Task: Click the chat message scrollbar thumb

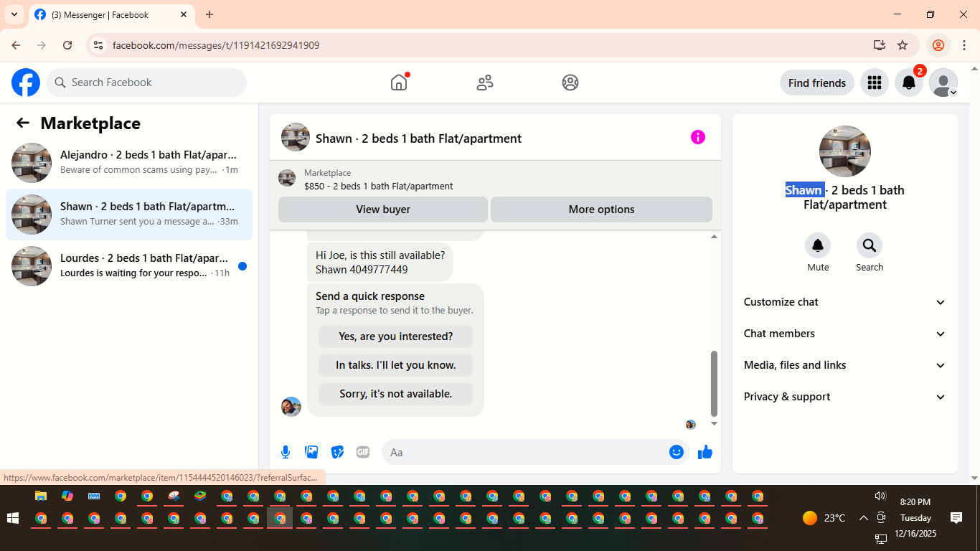Action: tap(714, 383)
